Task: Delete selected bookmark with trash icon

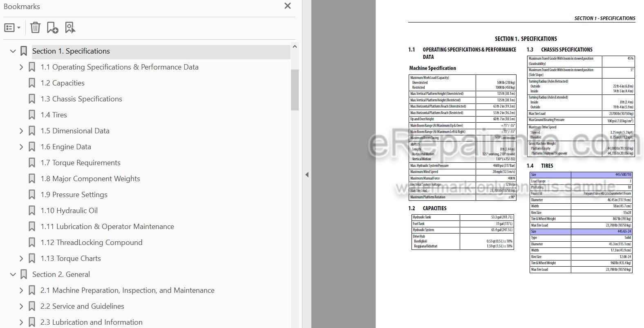Action: [x=36, y=28]
